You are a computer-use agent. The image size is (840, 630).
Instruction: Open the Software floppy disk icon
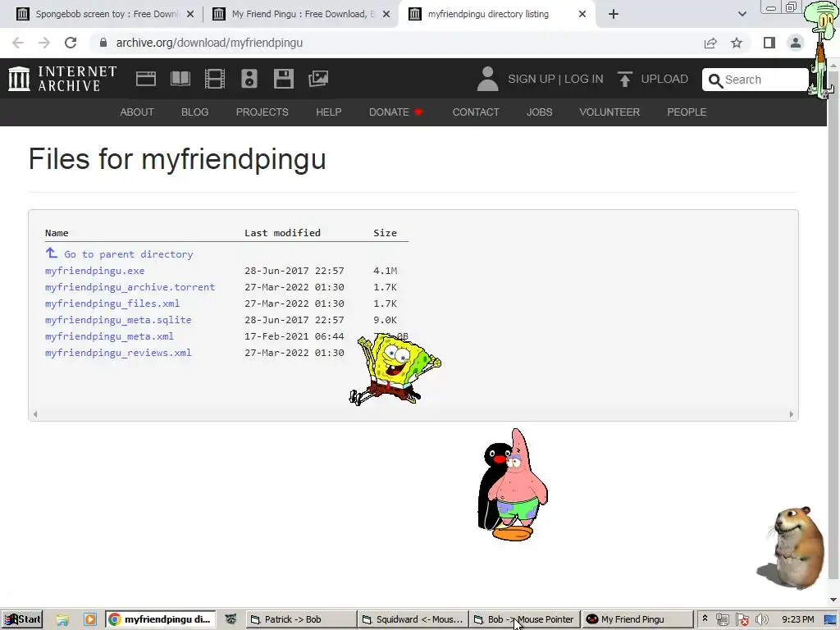point(283,79)
